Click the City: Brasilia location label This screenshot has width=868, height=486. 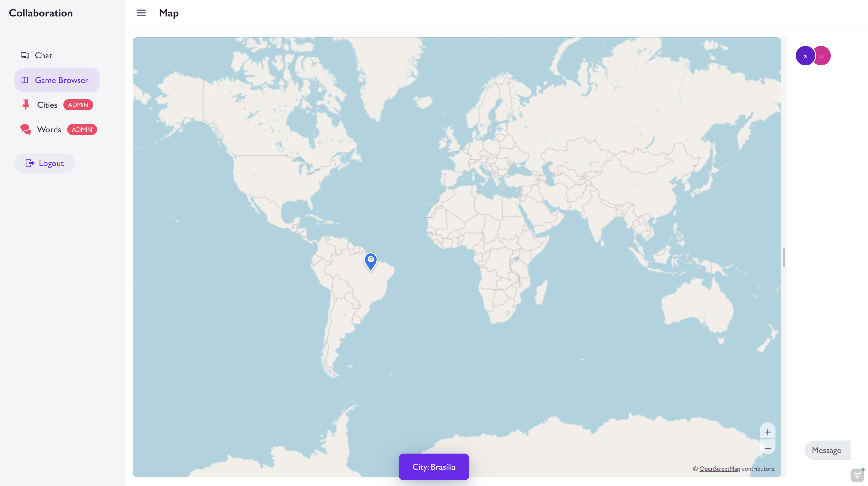434,466
